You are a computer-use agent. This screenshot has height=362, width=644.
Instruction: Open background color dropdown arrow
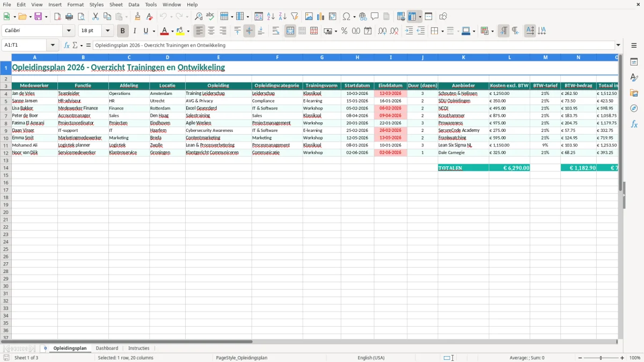pos(188,32)
